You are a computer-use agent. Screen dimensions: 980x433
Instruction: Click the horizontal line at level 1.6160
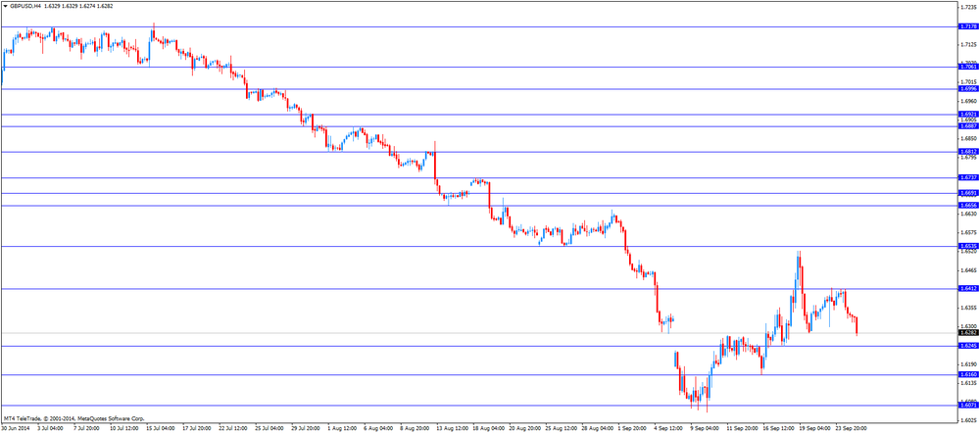click(479, 374)
